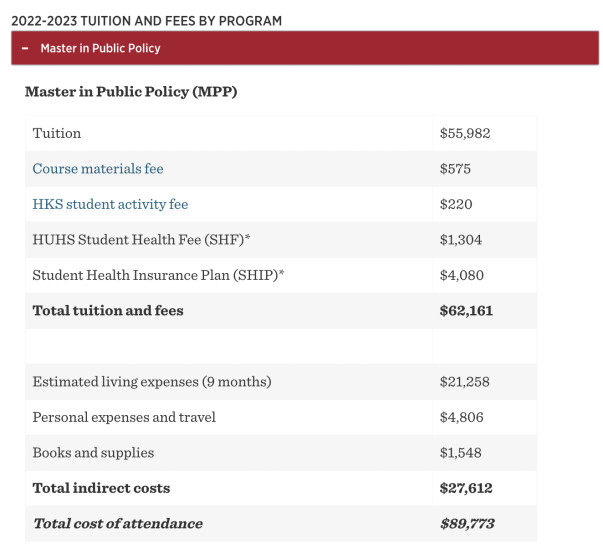Click the minus icon in red header
This screenshot has height=557, width=603.
pos(25,48)
